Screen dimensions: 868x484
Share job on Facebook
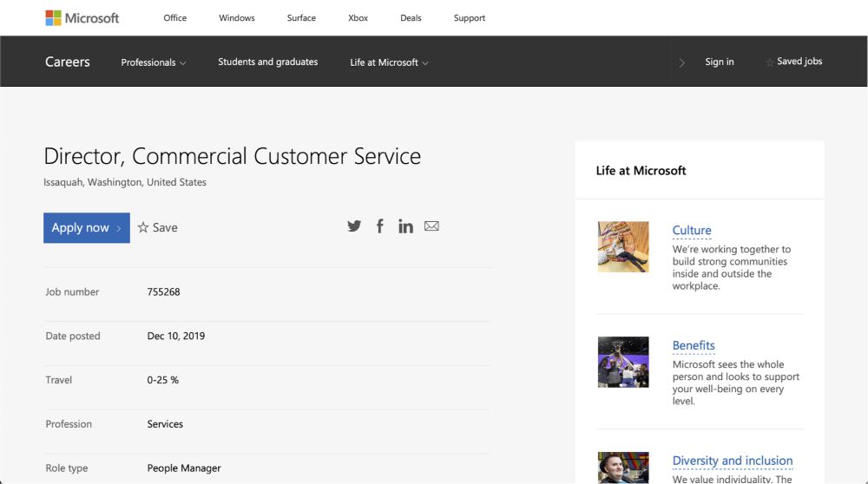pyautogui.click(x=380, y=226)
